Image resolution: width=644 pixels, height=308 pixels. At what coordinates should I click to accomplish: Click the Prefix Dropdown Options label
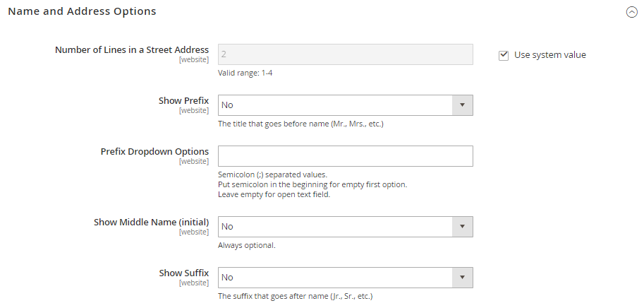tap(154, 152)
